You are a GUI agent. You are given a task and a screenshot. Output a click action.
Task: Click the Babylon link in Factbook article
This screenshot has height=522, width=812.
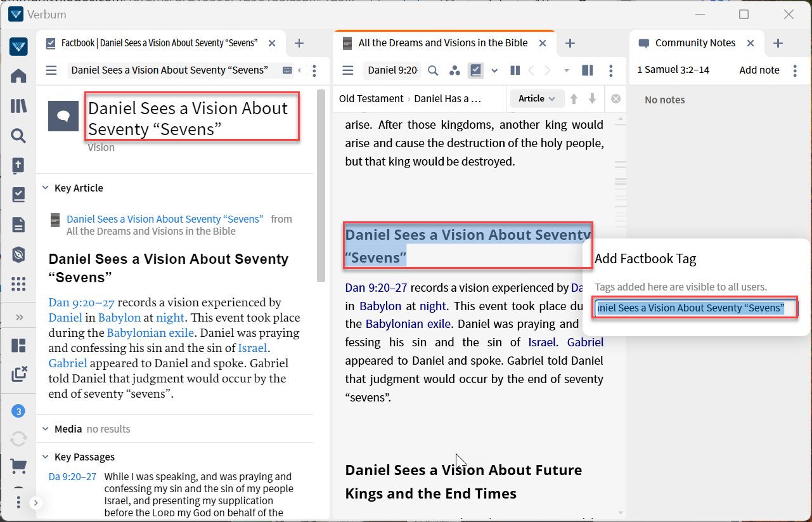pos(119,318)
